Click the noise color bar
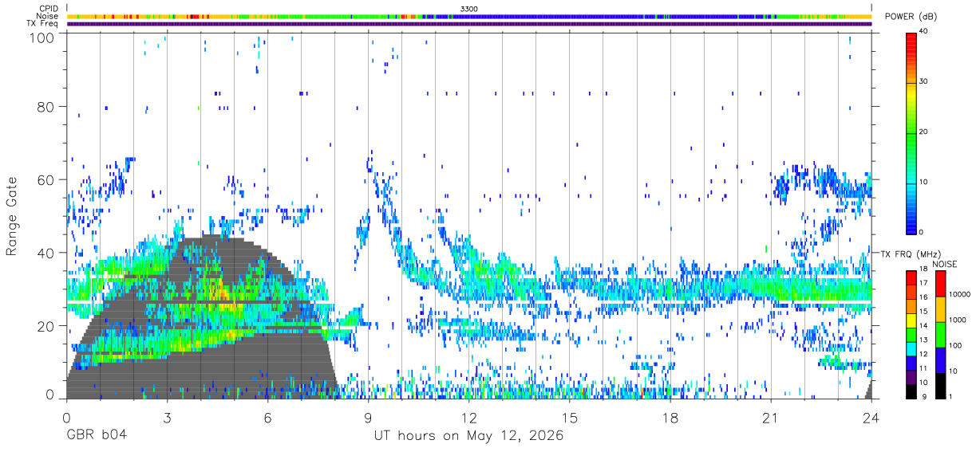 coord(939,334)
